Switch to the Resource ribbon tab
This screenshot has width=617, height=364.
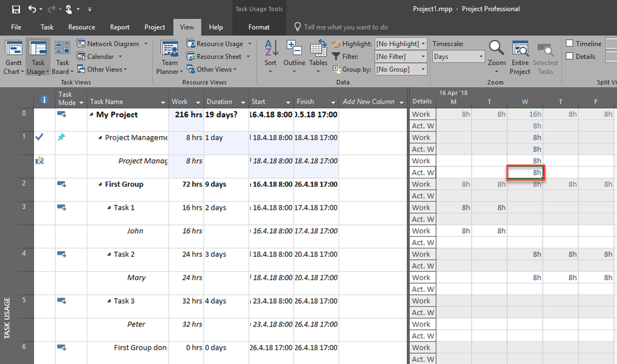pyautogui.click(x=81, y=27)
